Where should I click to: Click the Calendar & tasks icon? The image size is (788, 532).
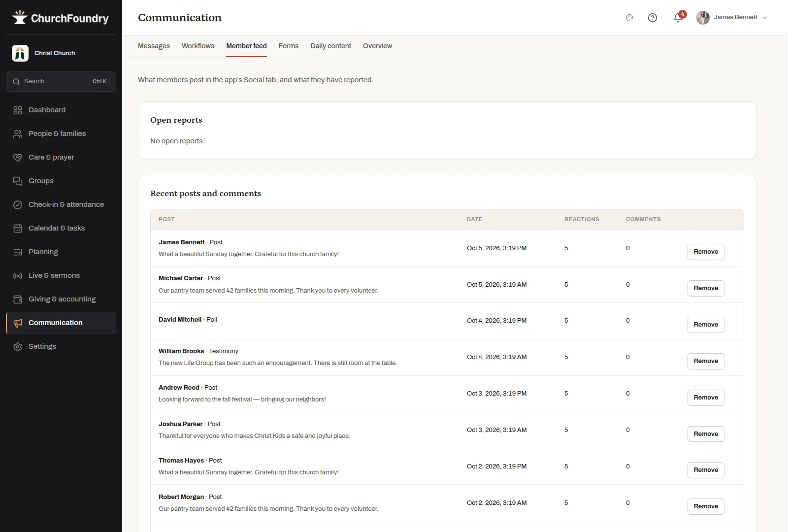pyautogui.click(x=18, y=229)
